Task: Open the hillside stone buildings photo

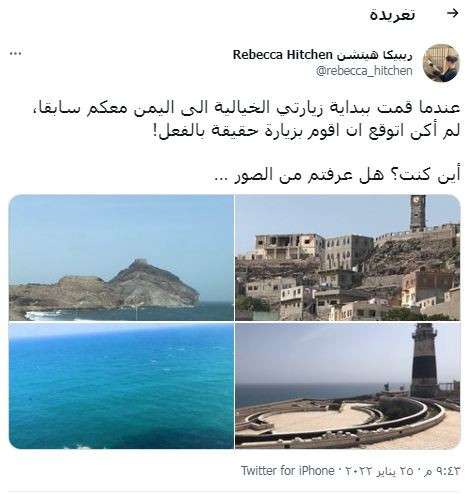Action: (x=348, y=258)
